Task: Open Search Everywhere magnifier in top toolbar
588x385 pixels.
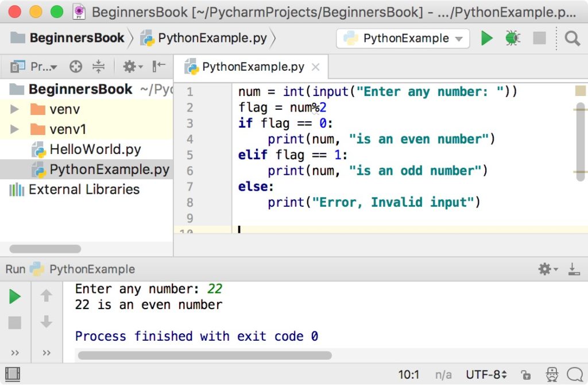Action: 574,38
